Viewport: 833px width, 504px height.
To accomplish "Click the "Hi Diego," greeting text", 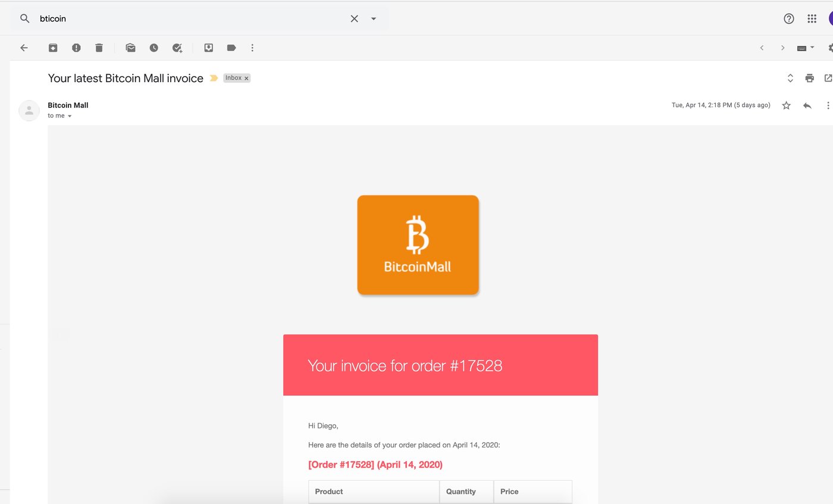I will (x=323, y=425).
